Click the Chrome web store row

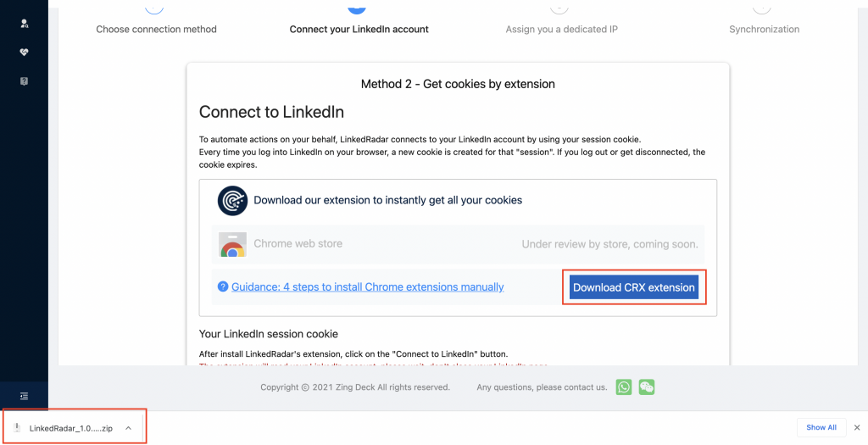point(458,244)
